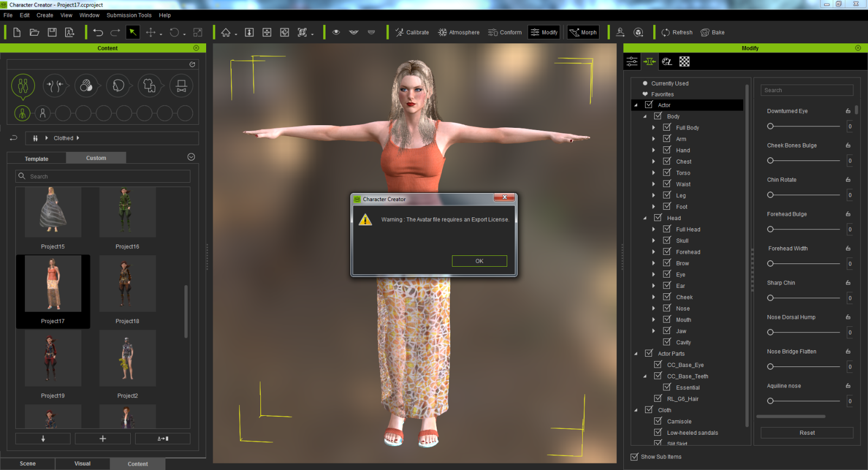Adjust the Chin Rotate slider handle
868x470 pixels.
(770, 195)
